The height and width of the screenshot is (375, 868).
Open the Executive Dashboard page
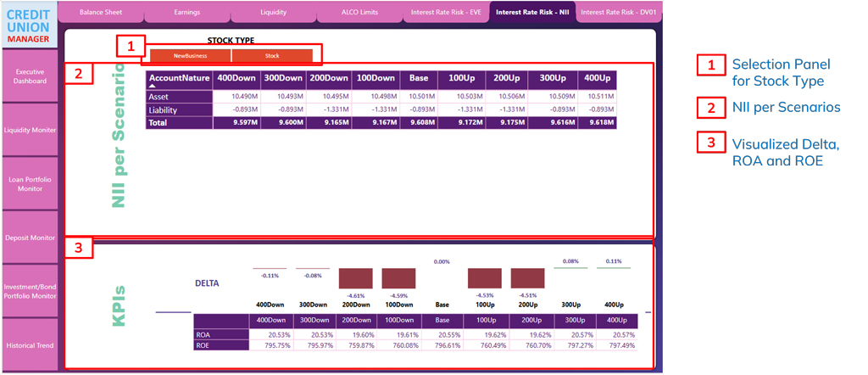point(30,76)
